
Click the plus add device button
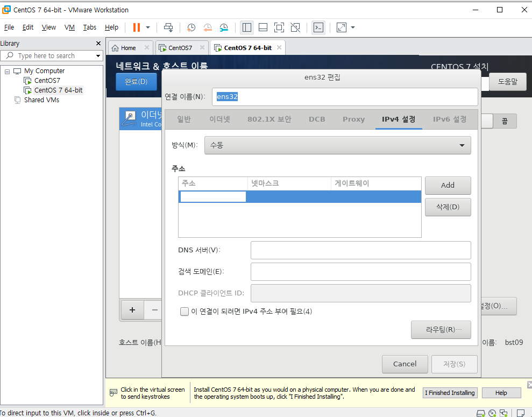click(132, 310)
